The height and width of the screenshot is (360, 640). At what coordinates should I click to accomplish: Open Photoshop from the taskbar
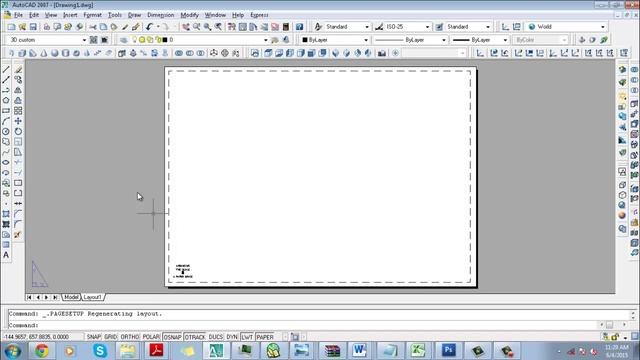click(x=449, y=351)
